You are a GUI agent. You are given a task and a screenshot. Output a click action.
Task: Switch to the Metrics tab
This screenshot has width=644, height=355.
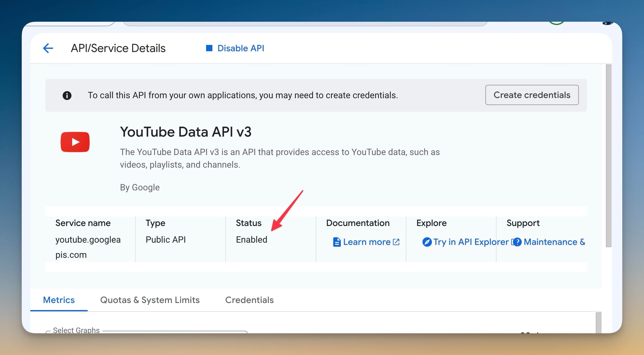[59, 300]
